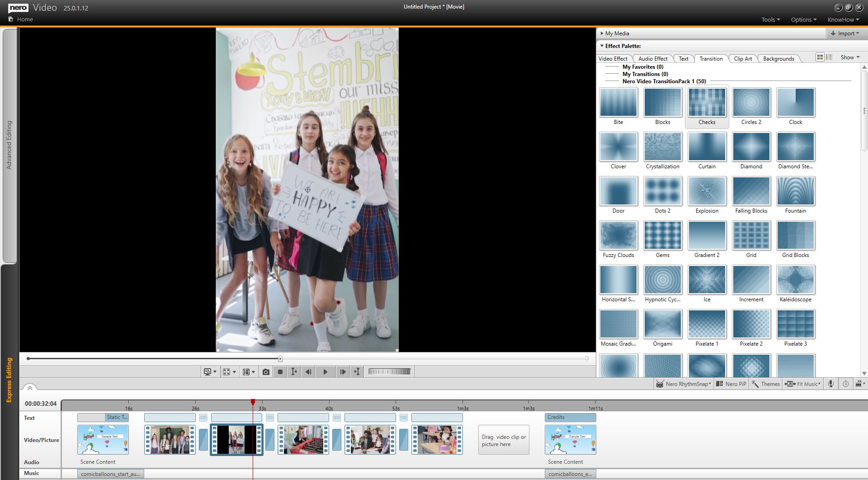The image size is (868, 480).
Task: Click Nero Video TransitionPack 1 (50) group
Action: [664, 81]
